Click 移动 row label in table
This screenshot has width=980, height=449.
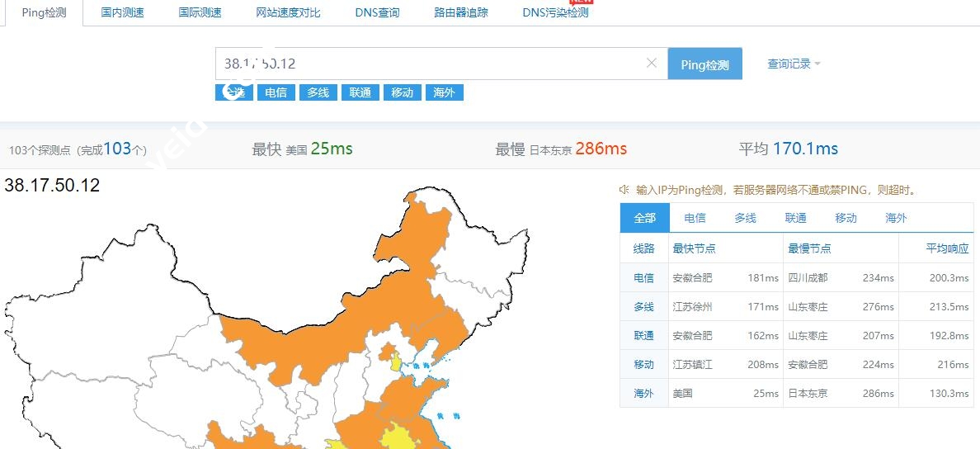click(643, 365)
